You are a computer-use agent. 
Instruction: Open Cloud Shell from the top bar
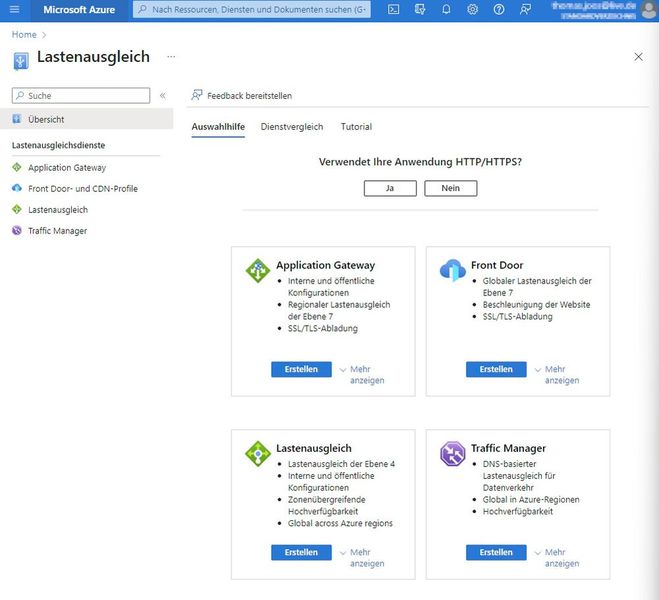(x=393, y=9)
